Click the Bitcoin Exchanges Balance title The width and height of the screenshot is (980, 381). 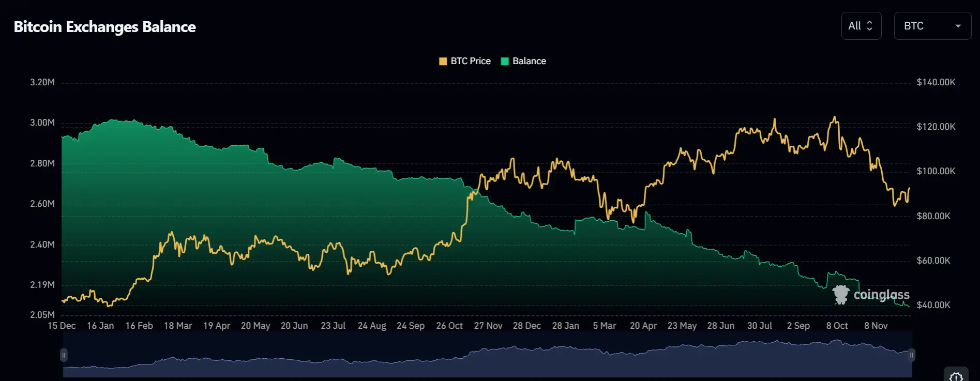(104, 27)
